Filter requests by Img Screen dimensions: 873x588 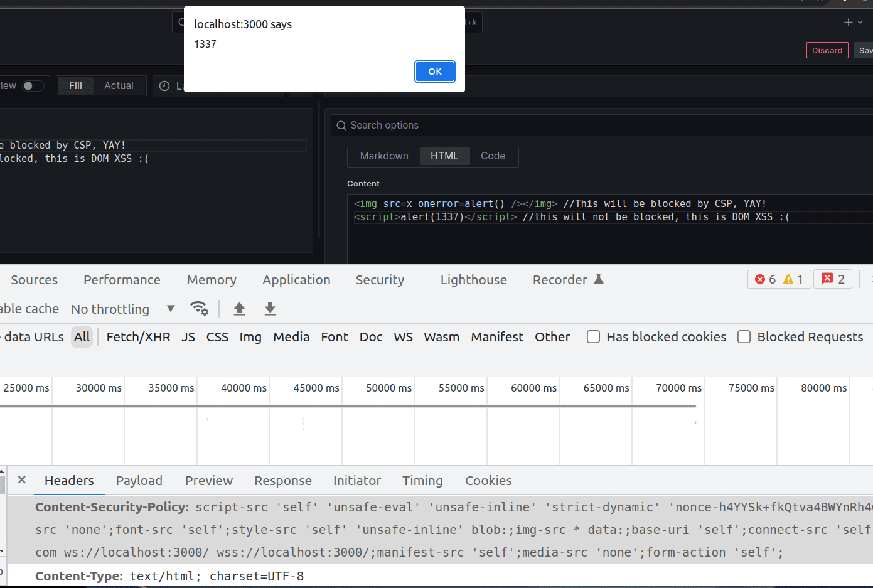250,337
